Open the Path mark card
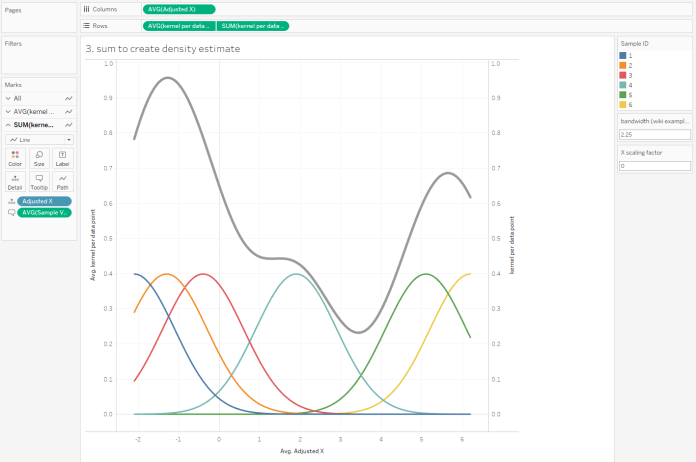This screenshot has width=696, height=462. coord(63,182)
